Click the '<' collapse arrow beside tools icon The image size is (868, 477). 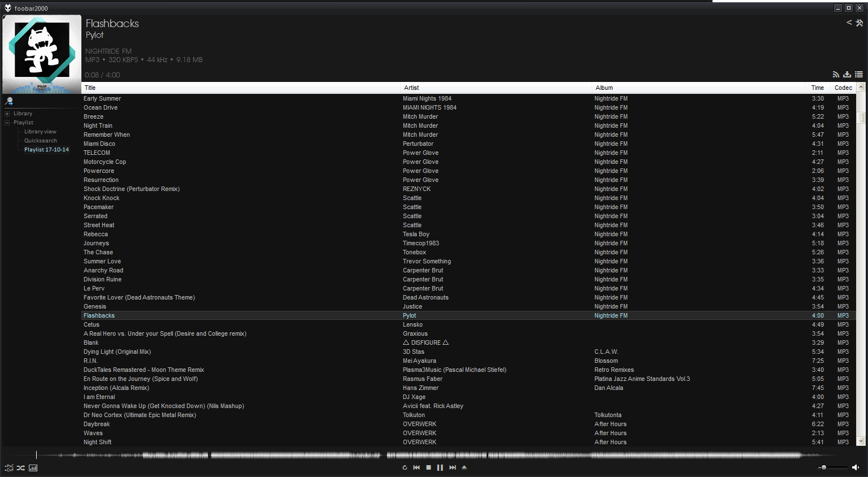(x=849, y=23)
